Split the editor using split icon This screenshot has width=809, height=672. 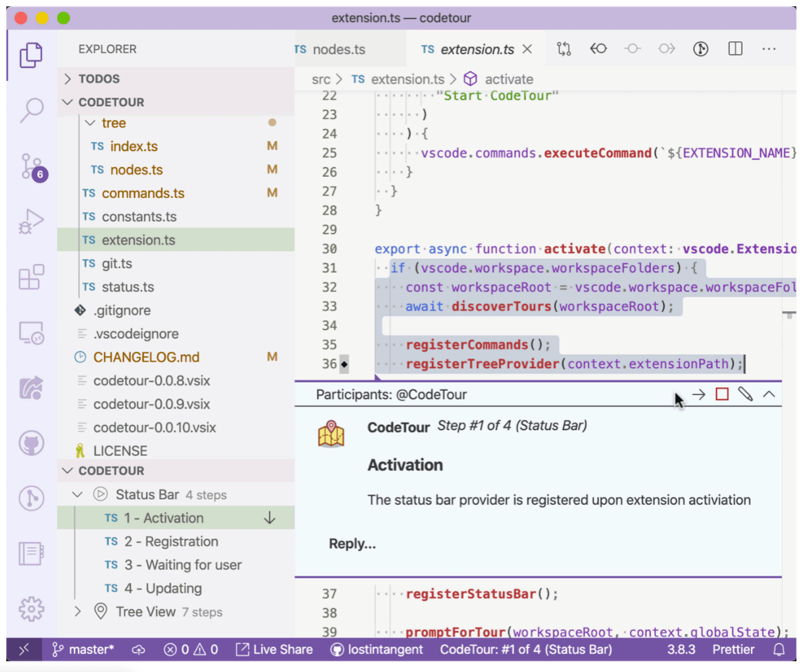click(x=735, y=49)
